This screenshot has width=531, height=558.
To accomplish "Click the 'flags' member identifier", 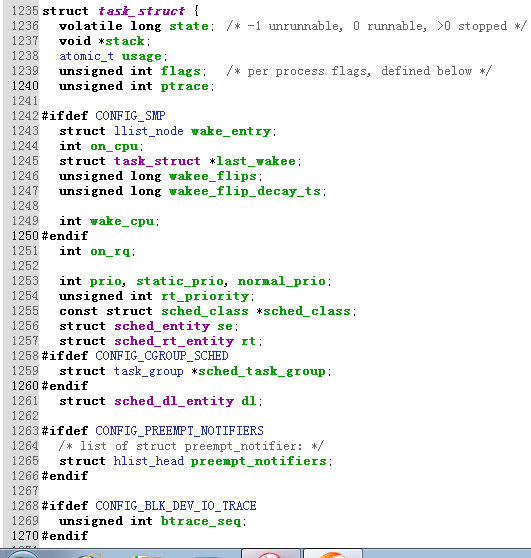I will click(181, 71).
